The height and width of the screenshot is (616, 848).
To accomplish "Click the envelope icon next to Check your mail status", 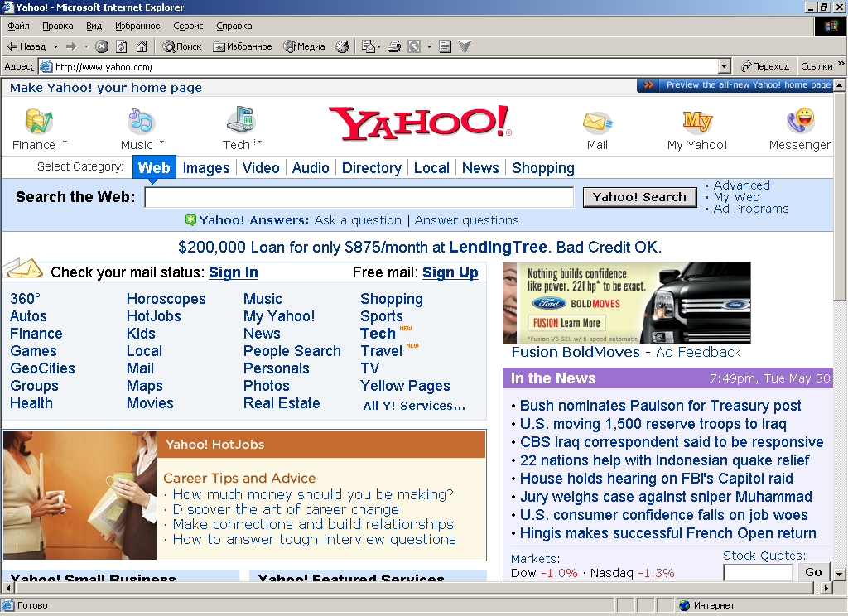I will coord(23,268).
